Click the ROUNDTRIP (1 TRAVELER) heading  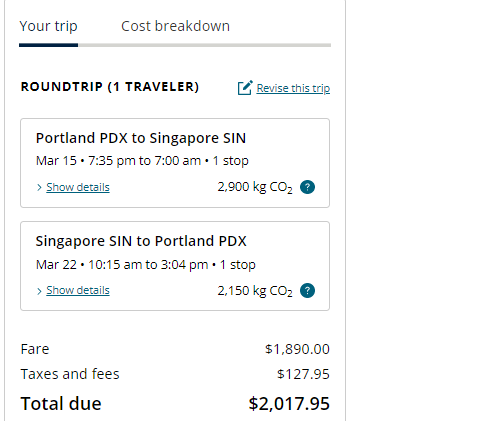click(x=110, y=87)
